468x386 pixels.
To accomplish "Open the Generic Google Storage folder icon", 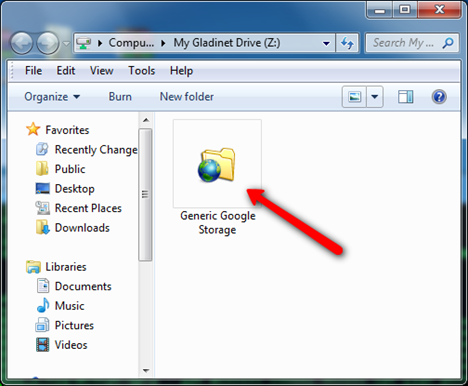I will [x=217, y=165].
